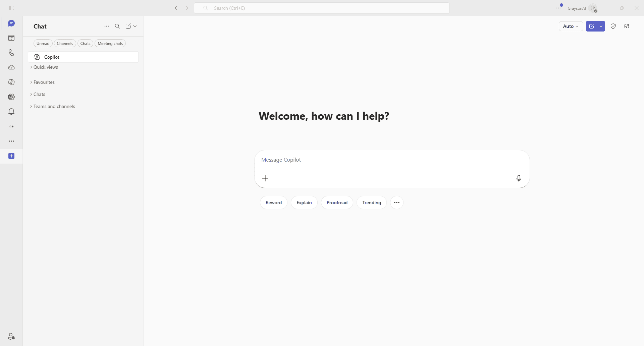Open the GraysonAI profile avatar
This screenshot has height=346, width=644.
593,8
